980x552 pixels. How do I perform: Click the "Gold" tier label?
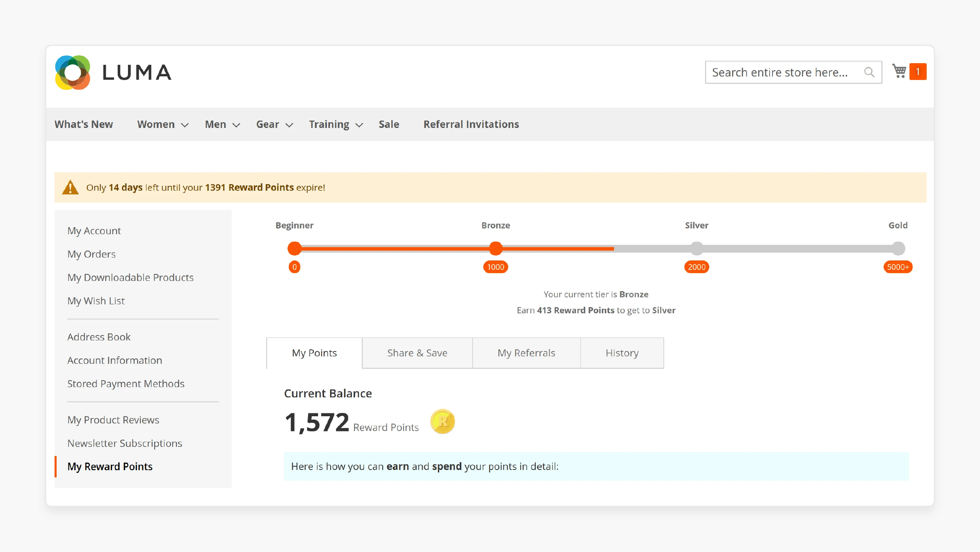click(898, 225)
